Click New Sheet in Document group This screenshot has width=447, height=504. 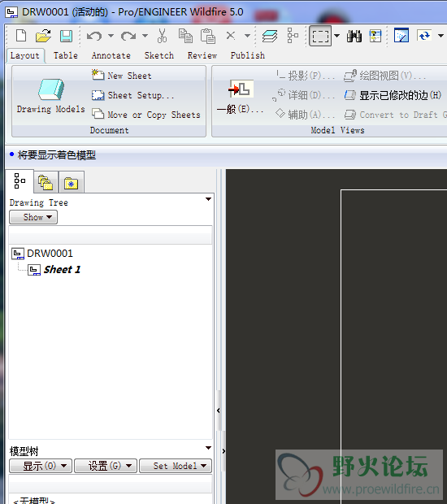(x=121, y=76)
